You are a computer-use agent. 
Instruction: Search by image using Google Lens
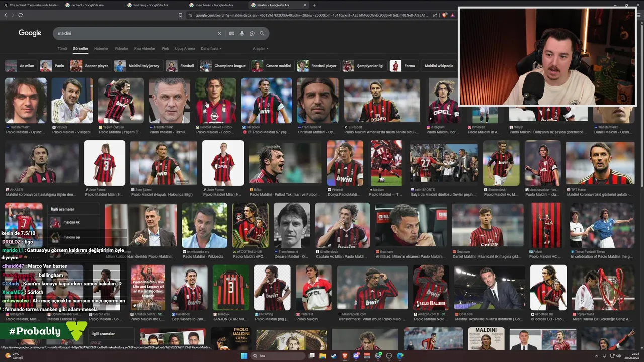pyautogui.click(x=252, y=33)
